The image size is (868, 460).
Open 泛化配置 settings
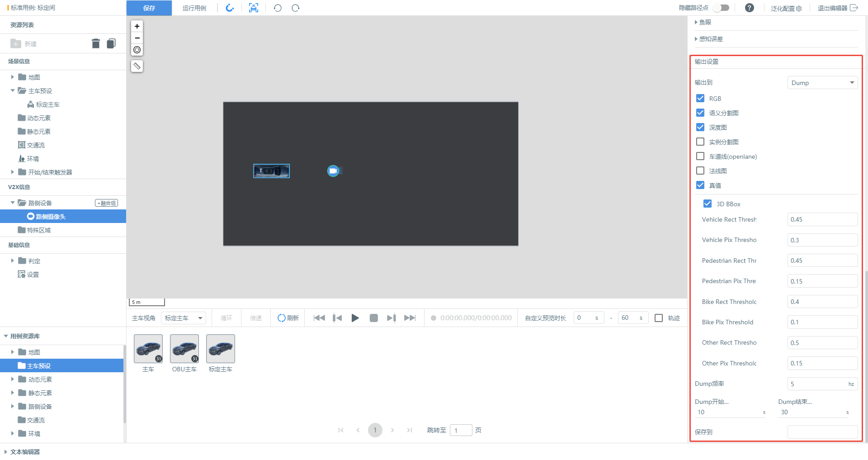[x=786, y=8]
